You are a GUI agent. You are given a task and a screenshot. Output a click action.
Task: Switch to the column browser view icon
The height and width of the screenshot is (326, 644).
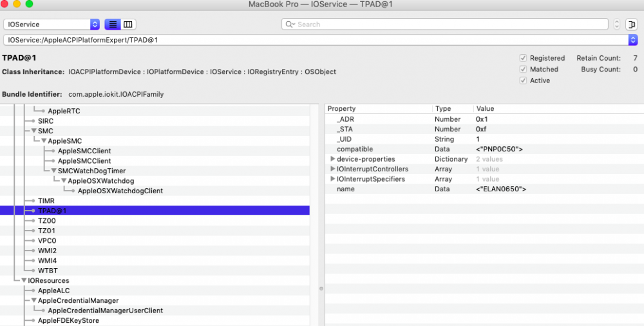point(128,24)
